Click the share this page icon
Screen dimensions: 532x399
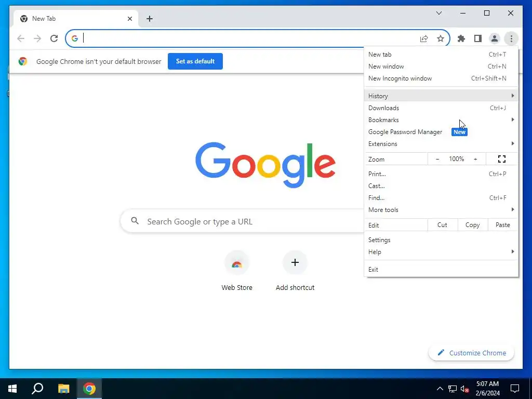424,38
